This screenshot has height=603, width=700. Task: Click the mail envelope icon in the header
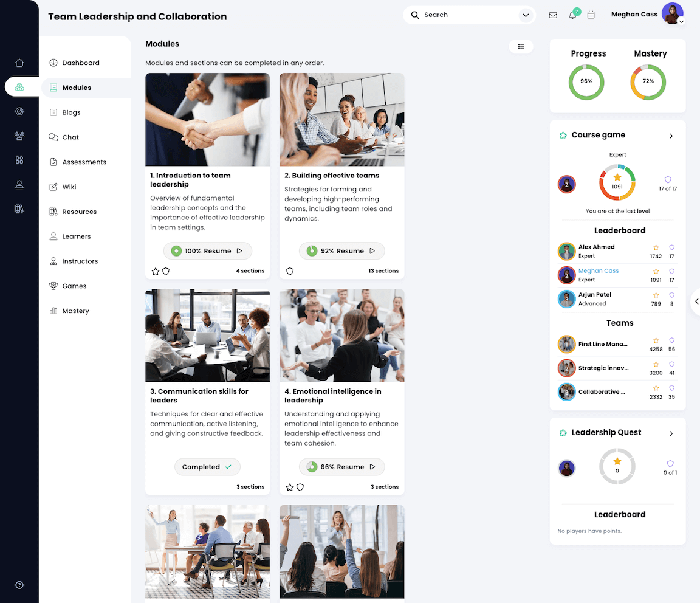553,14
